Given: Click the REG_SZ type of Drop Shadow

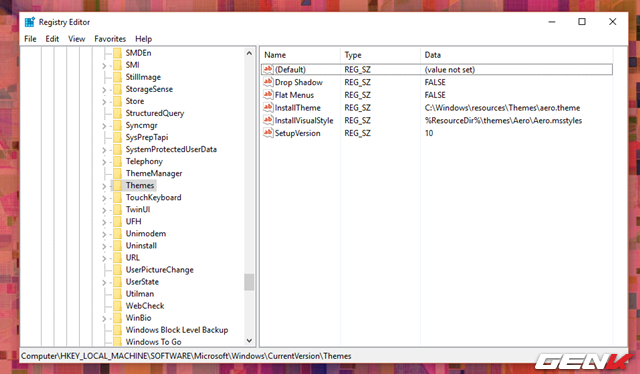Looking at the screenshot, I should tap(358, 82).
